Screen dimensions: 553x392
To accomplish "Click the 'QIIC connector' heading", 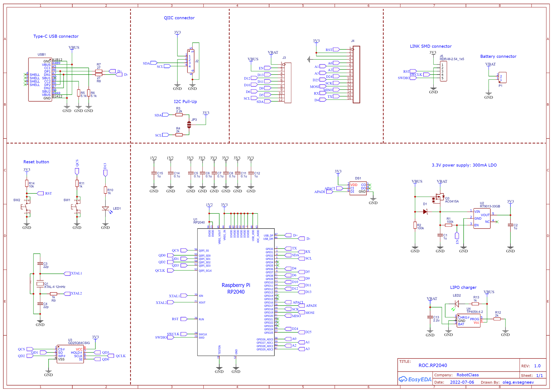I will (x=179, y=18).
